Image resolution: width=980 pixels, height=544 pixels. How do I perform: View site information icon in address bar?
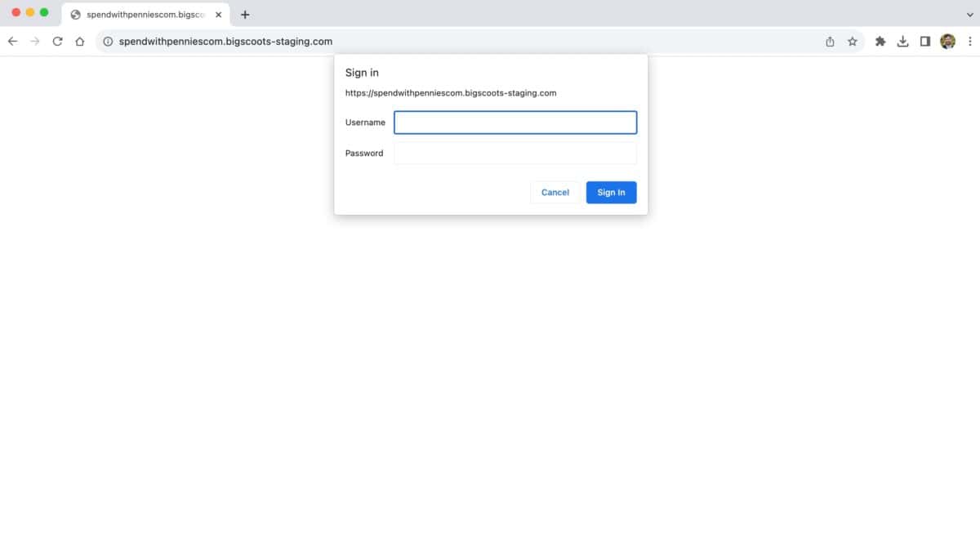coord(108,42)
